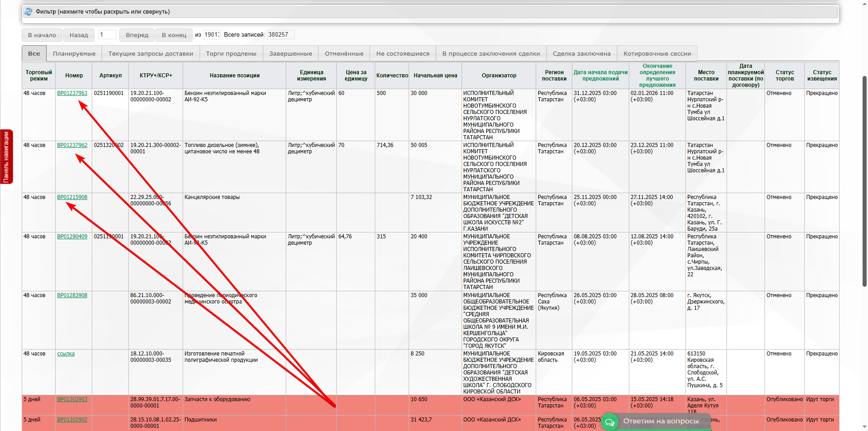This screenshot has width=868, height=431.
Task: Select the В процессе заключения сделки tab
Action: click(x=491, y=53)
